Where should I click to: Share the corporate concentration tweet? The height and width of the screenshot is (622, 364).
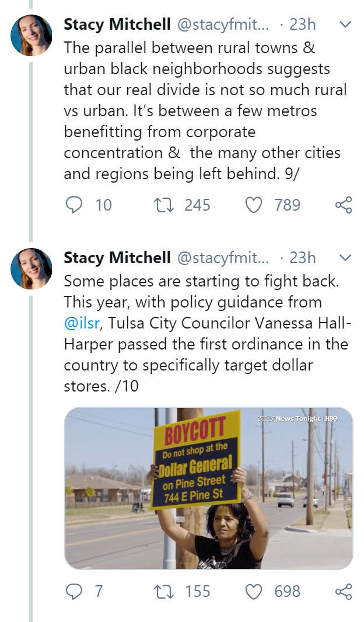tap(344, 205)
